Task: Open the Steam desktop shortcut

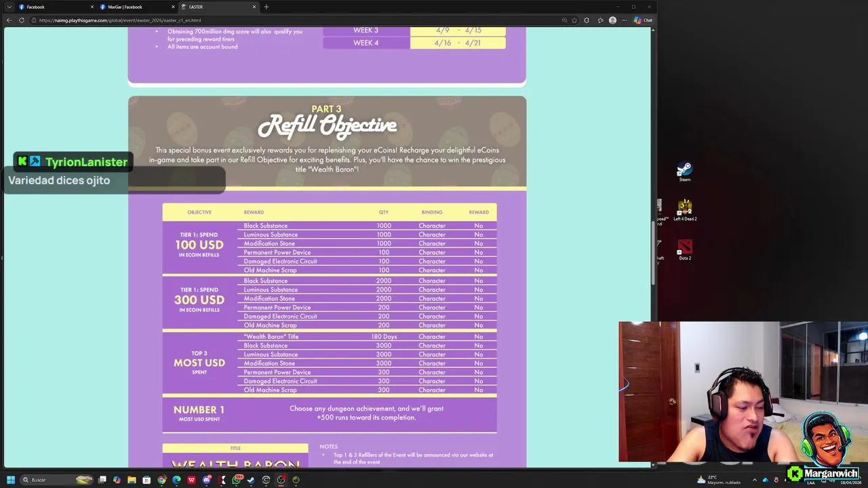Action: (x=685, y=171)
